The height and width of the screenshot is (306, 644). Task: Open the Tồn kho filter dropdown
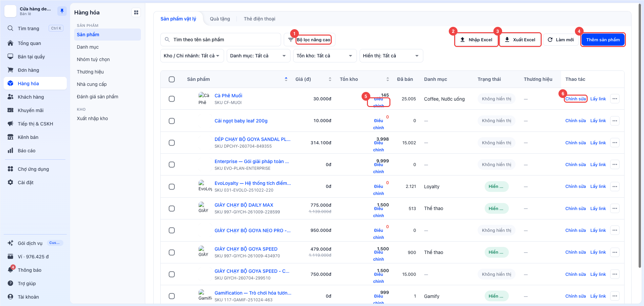coord(325,56)
